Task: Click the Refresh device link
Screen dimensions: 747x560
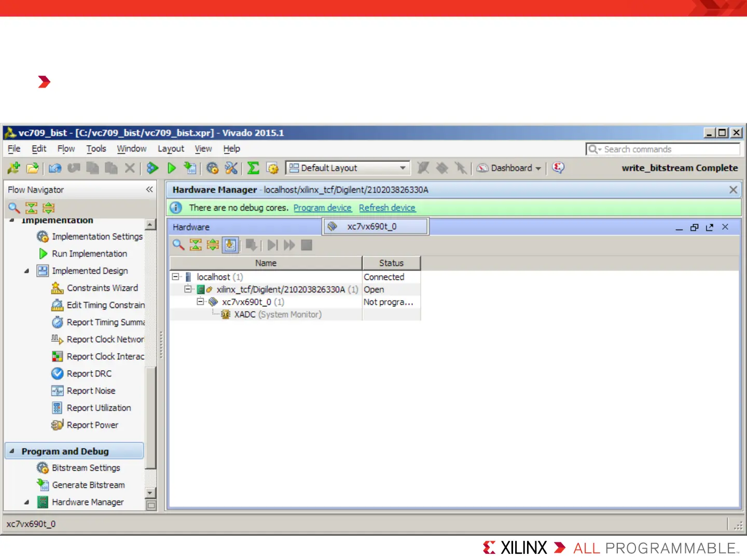Action: pos(387,208)
